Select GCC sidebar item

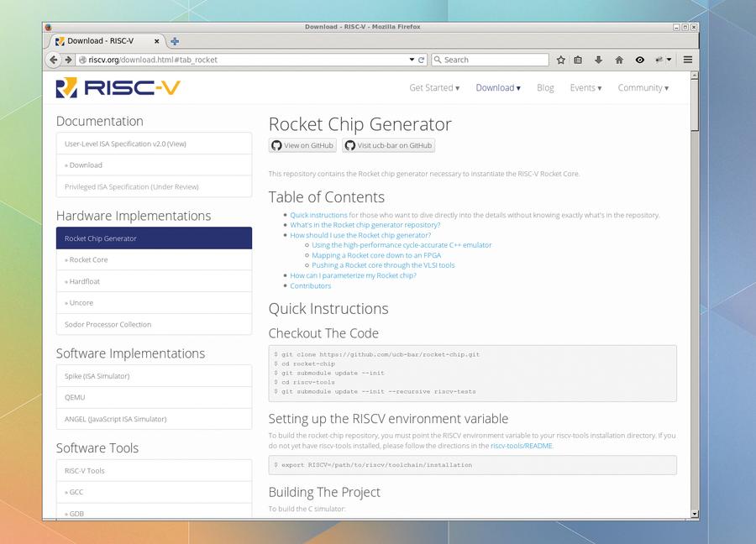154,492
